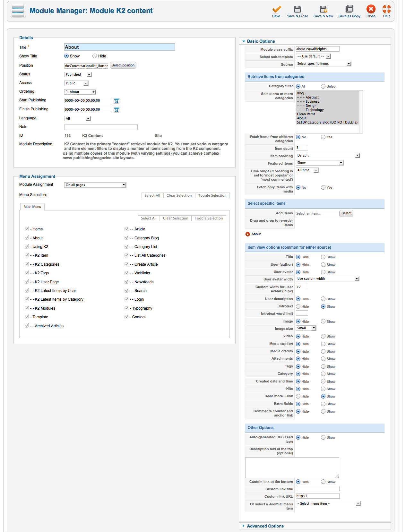
Task: Open Help lifebuoy icon
Action: click(x=387, y=9)
